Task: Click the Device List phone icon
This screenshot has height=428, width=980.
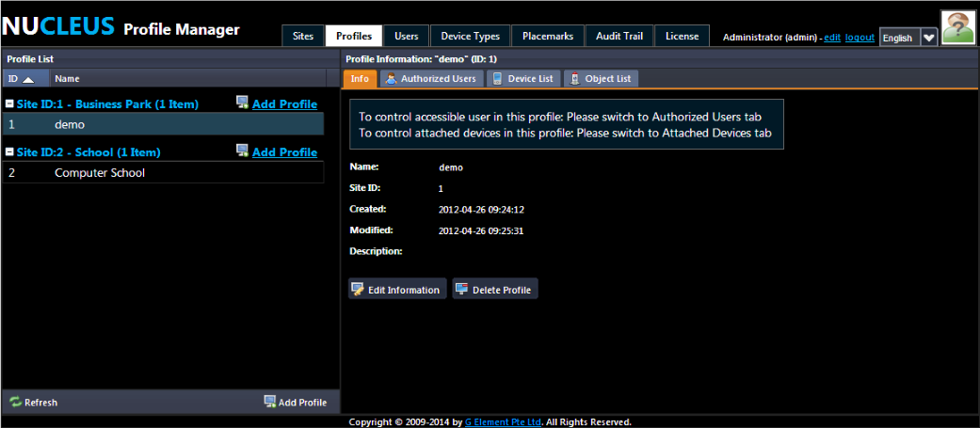Action: tap(497, 79)
